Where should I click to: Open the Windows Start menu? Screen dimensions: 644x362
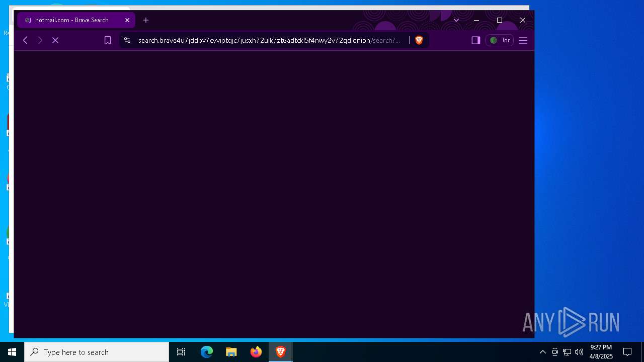(x=12, y=352)
